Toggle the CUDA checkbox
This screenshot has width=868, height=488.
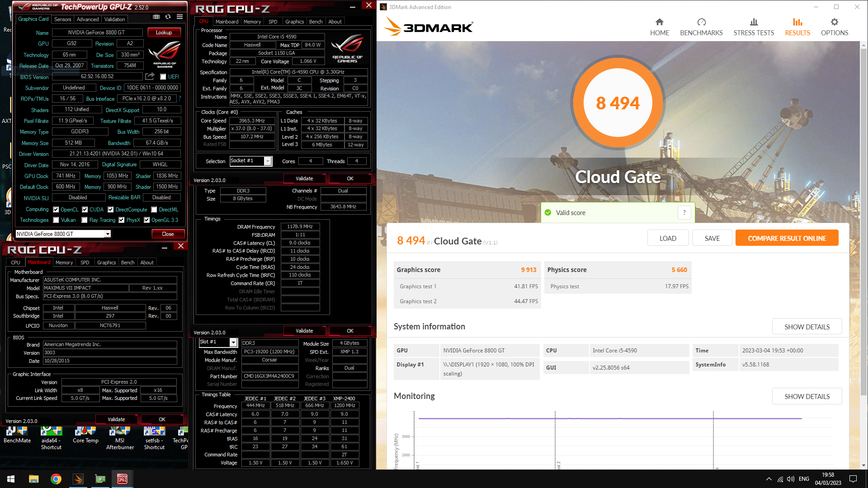(x=85, y=210)
